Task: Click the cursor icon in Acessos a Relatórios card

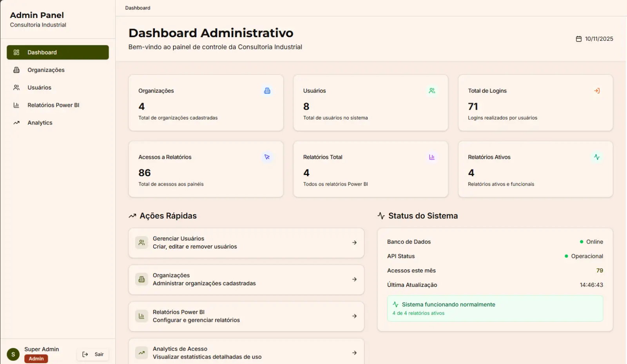Action: coord(267,157)
